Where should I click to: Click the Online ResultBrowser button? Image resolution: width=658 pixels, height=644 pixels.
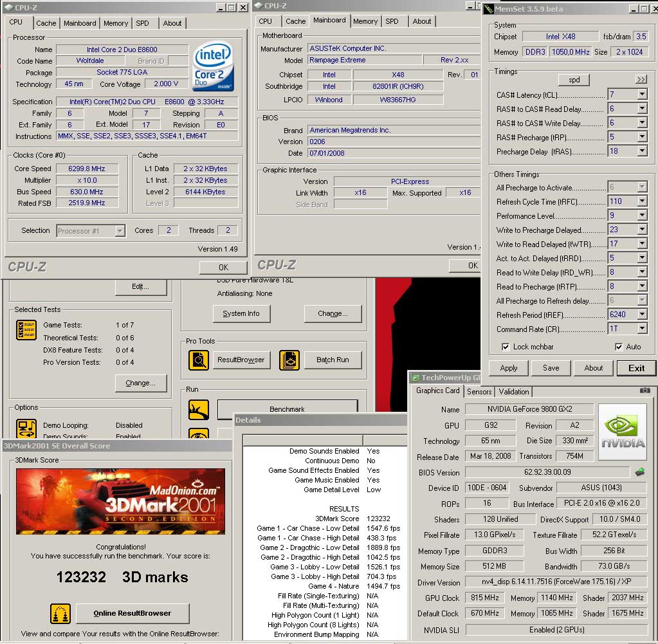[133, 613]
